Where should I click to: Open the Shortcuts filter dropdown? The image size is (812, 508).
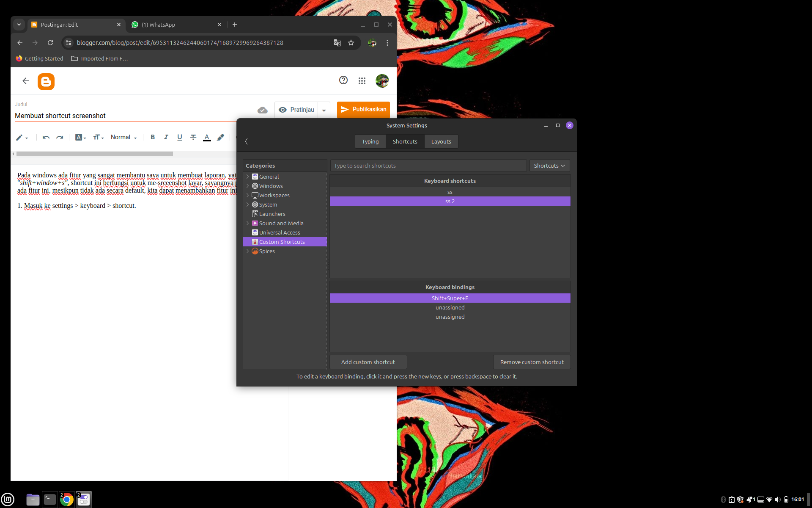point(549,166)
